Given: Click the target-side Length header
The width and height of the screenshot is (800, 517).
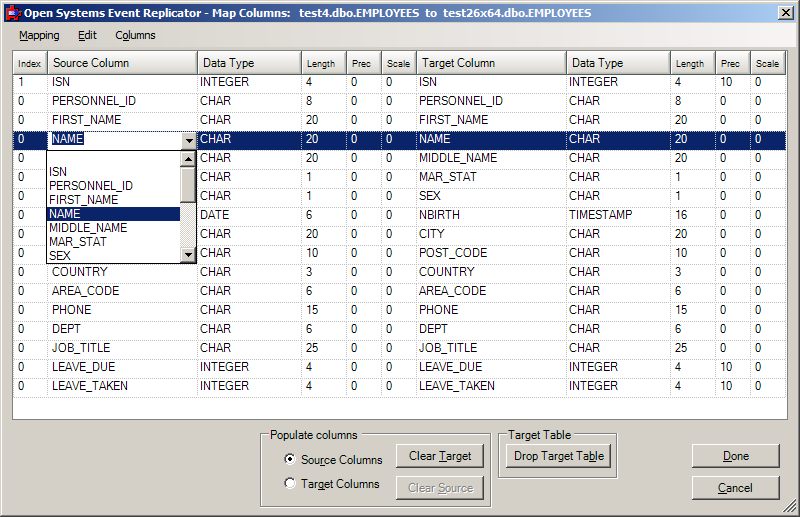Looking at the screenshot, I should click(692, 63).
